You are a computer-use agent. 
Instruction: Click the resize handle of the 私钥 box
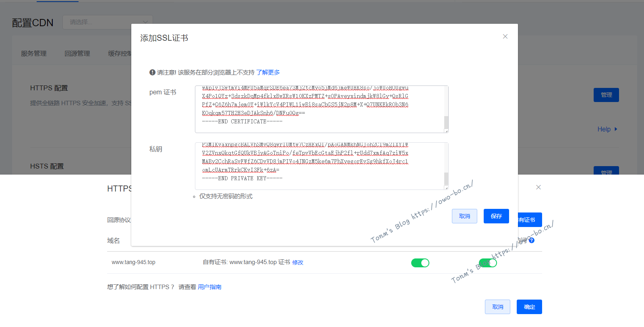point(446,187)
